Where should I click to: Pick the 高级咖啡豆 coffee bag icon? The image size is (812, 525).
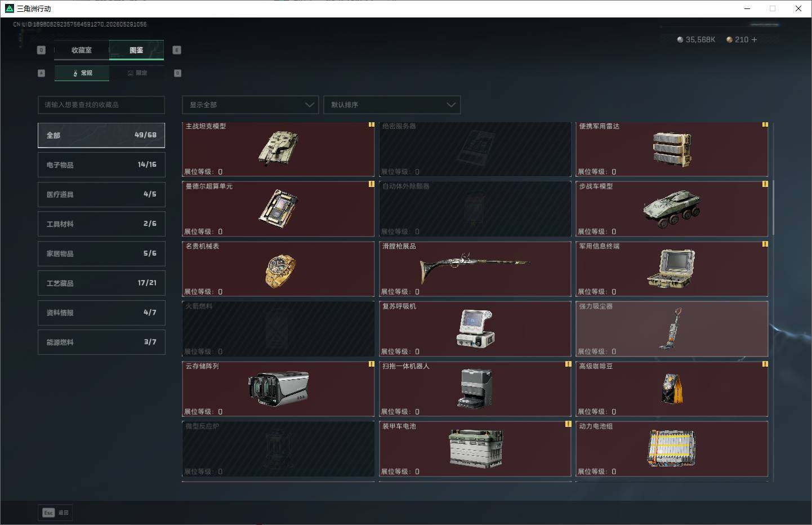pyautogui.click(x=672, y=389)
